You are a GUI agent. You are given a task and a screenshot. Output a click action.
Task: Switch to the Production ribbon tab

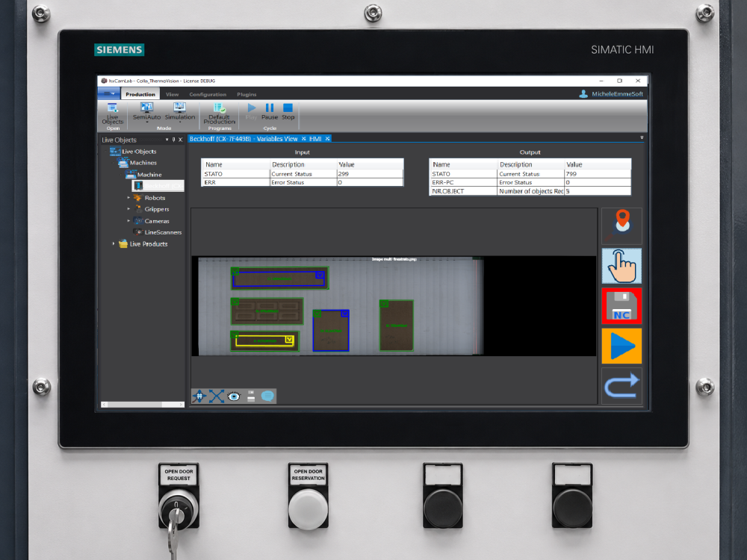(x=140, y=94)
